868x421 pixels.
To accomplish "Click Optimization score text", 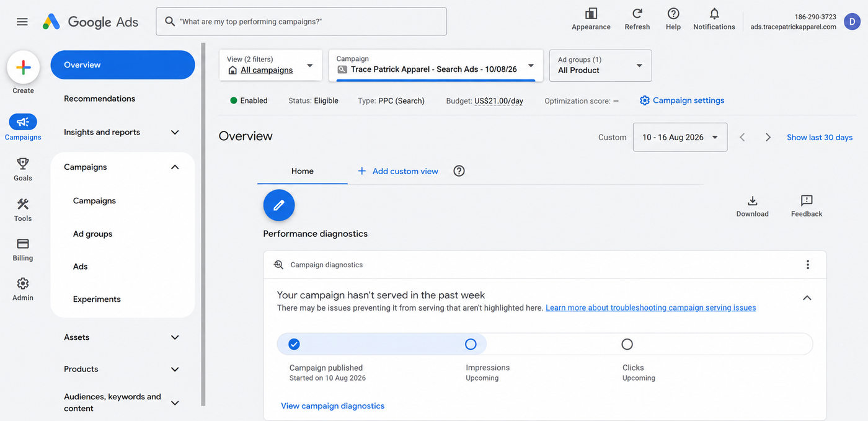I will pyautogui.click(x=582, y=100).
